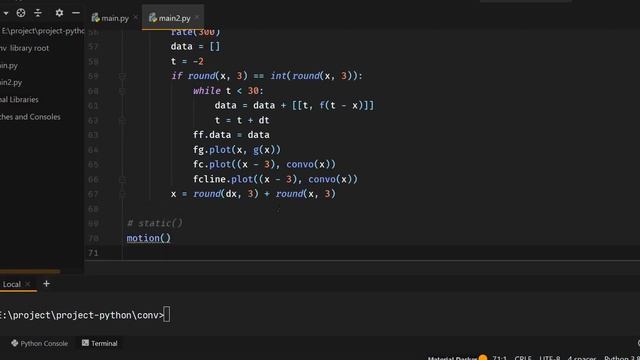Viewport: 640px width, 360px height.
Task: Click line number 71 in the gutter
Action: click(93, 253)
